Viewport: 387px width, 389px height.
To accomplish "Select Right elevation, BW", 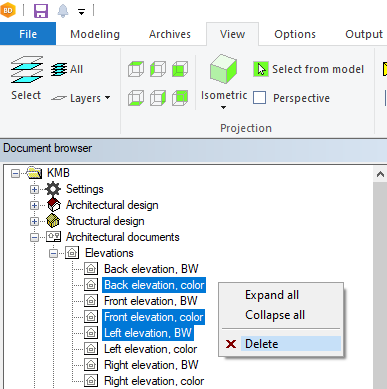I will 151,365.
